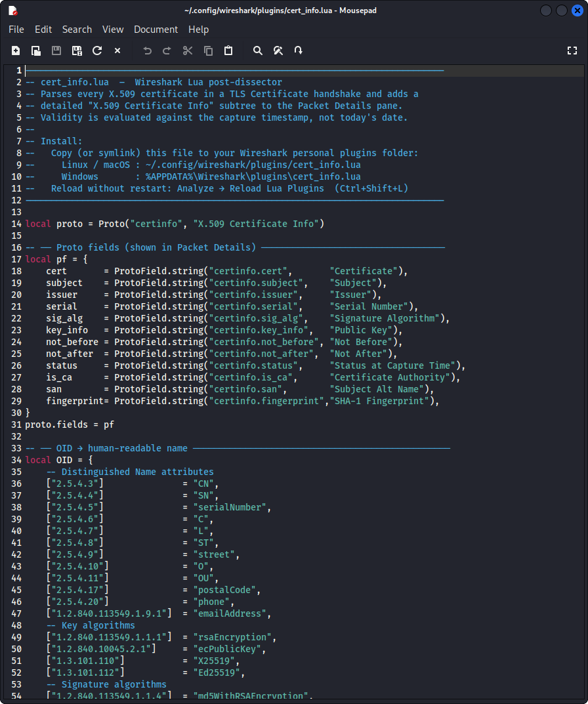Close the current document with X icon

[x=117, y=51]
